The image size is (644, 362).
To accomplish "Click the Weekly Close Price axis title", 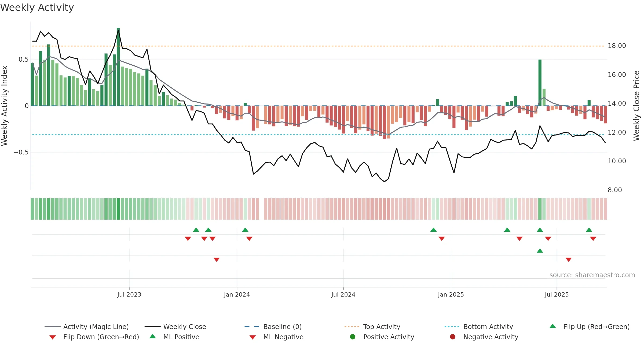I will 636,106.
